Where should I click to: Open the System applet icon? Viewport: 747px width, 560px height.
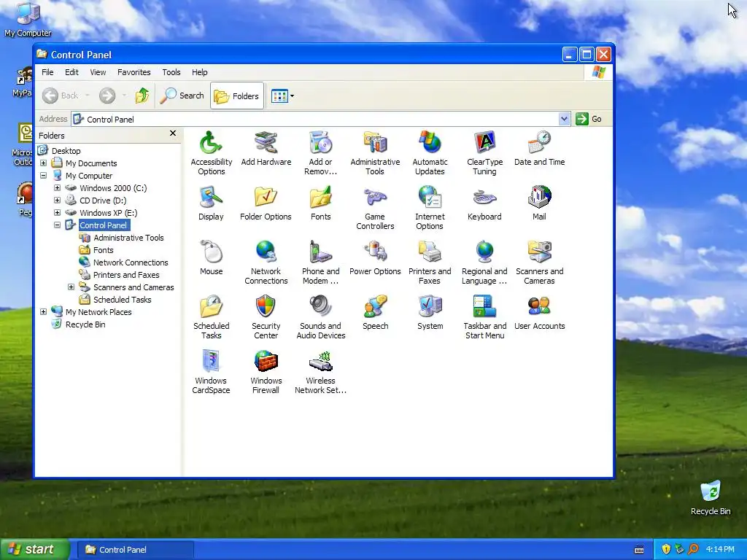[x=430, y=313]
